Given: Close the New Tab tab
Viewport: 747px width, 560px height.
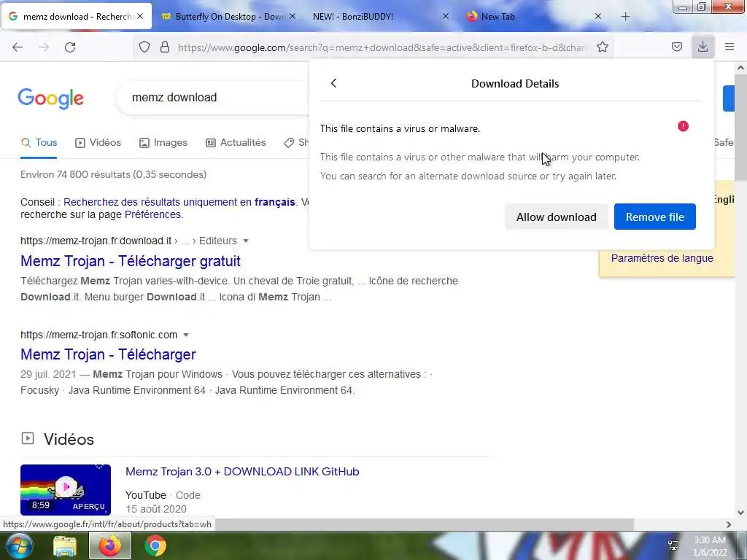Looking at the screenshot, I should [x=598, y=16].
